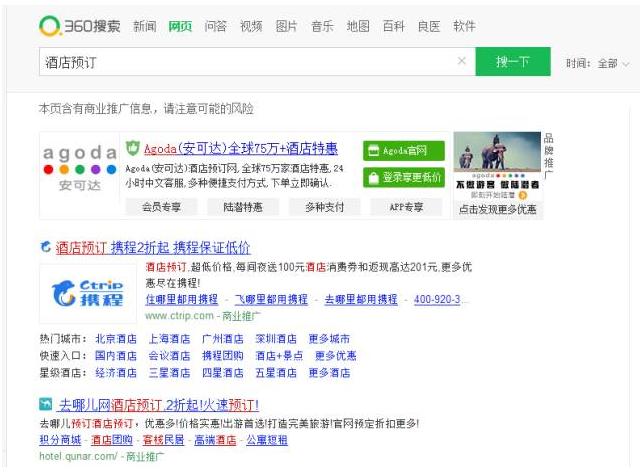Open the 飞哪里都用携程 link
Viewport: 640px width, 474px height.
[271, 299]
